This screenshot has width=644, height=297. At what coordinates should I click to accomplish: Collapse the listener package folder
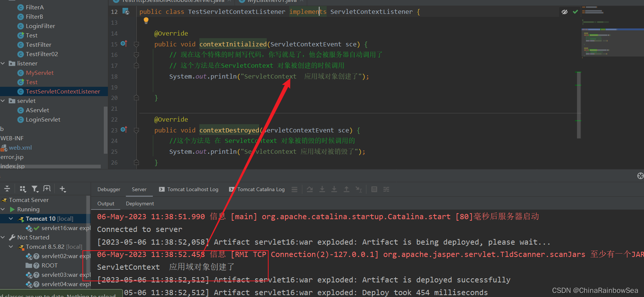pyautogui.click(x=3, y=63)
